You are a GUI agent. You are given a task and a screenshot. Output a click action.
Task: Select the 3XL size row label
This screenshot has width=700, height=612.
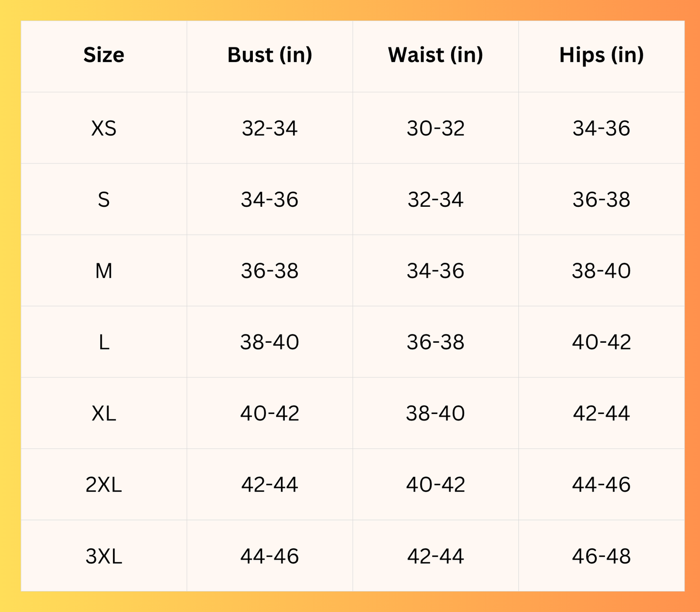104,556
